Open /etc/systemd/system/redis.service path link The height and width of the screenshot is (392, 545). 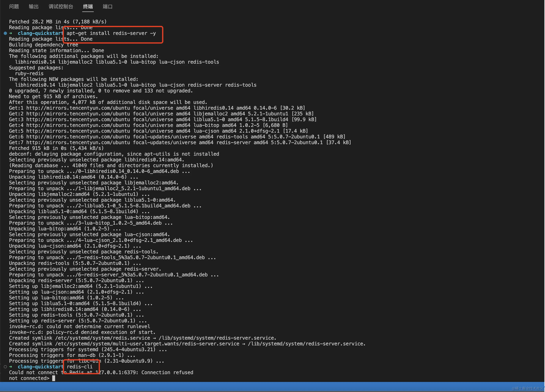[103, 338]
